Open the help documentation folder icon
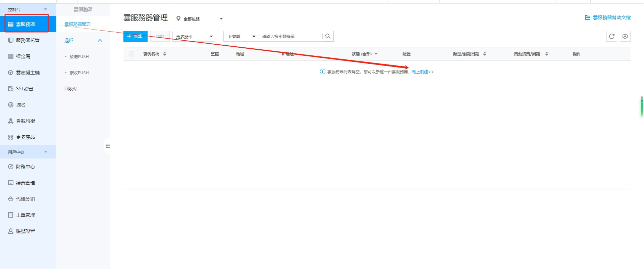 (x=588, y=17)
